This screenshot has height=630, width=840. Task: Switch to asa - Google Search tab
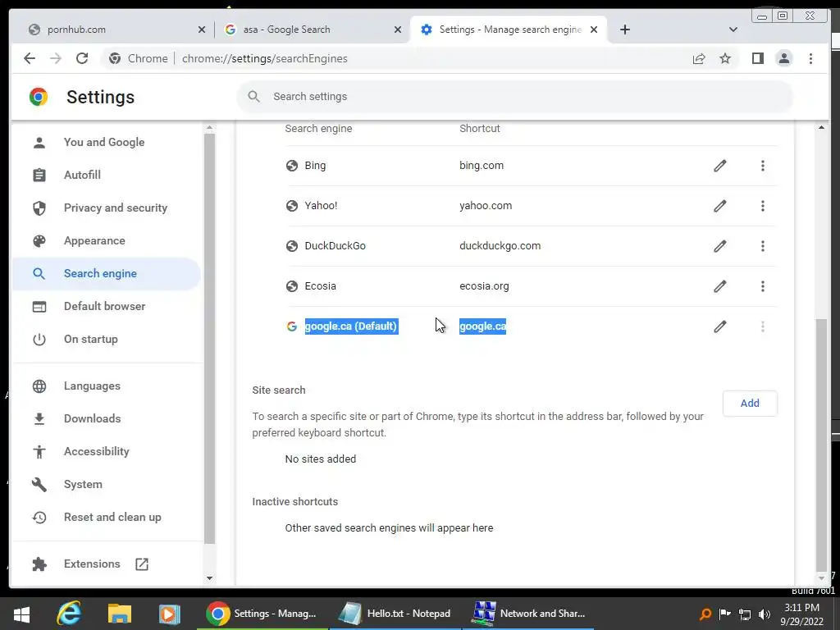[x=311, y=30]
